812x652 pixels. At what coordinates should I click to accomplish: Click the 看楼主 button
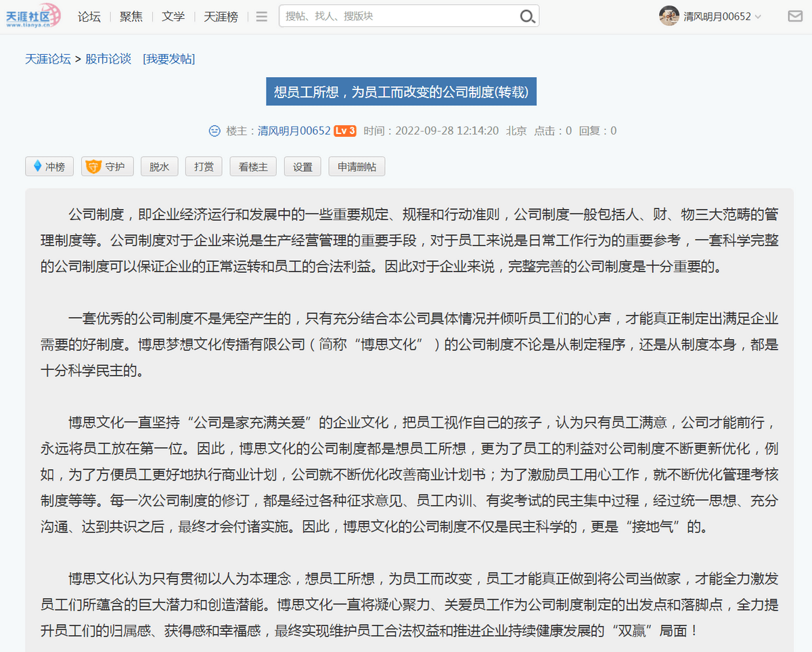coord(253,167)
